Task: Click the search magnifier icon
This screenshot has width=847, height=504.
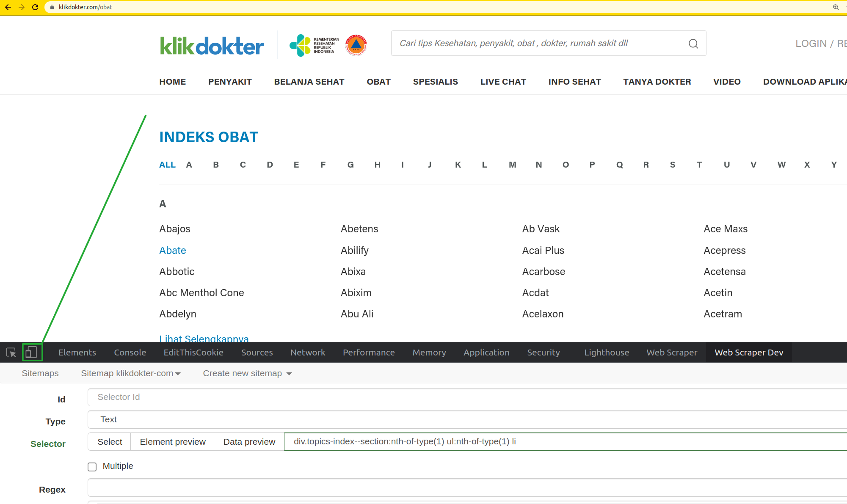Action: (x=693, y=44)
